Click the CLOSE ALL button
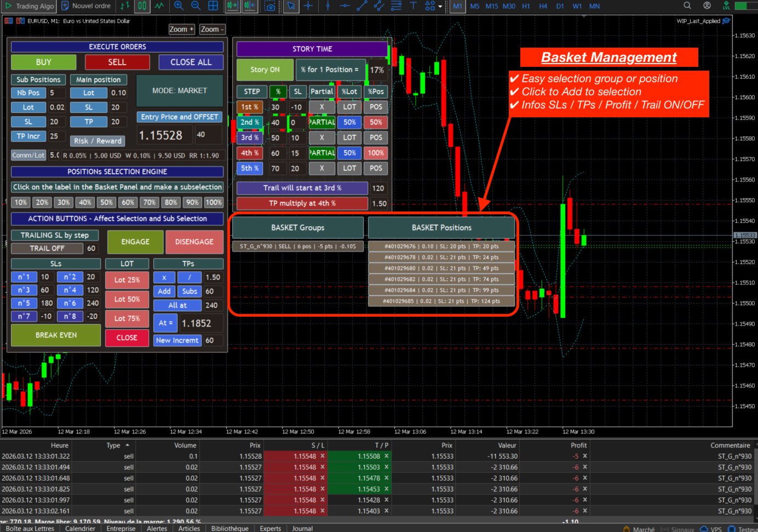 [191, 62]
